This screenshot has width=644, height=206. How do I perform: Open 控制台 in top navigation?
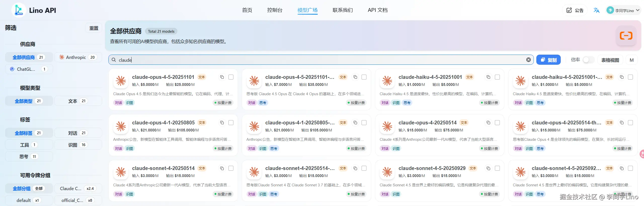(x=275, y=10)
